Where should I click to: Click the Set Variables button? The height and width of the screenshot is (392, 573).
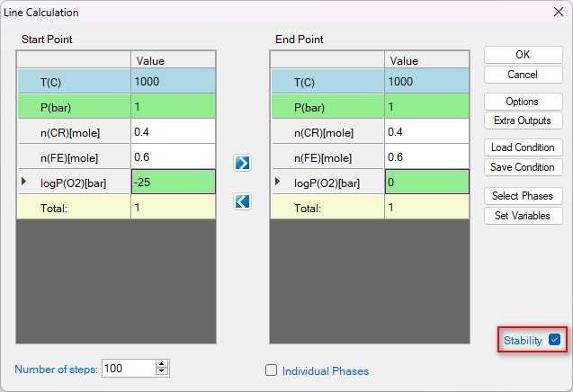coord(523,216)
